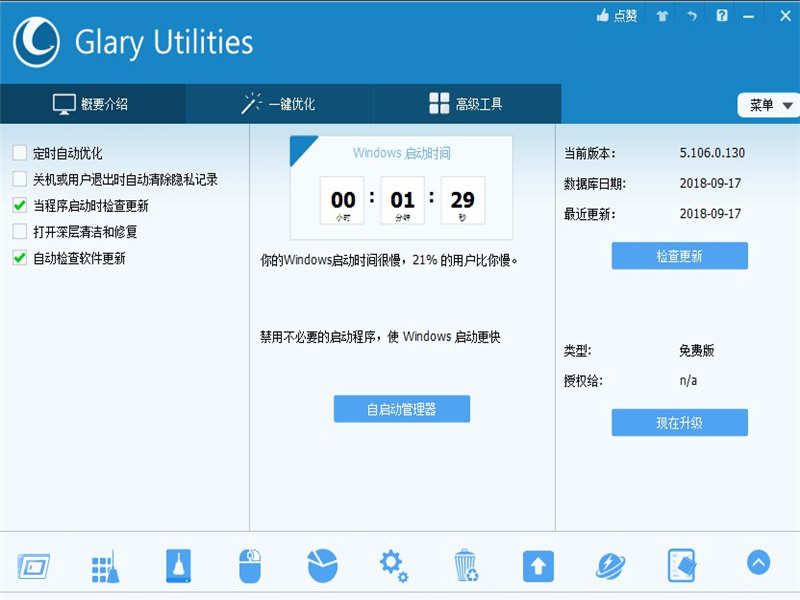The width and height of the screenshot is (800, 600).
Task: Open the 自启动管理器 manager
Action: click(x=402, y=408)
